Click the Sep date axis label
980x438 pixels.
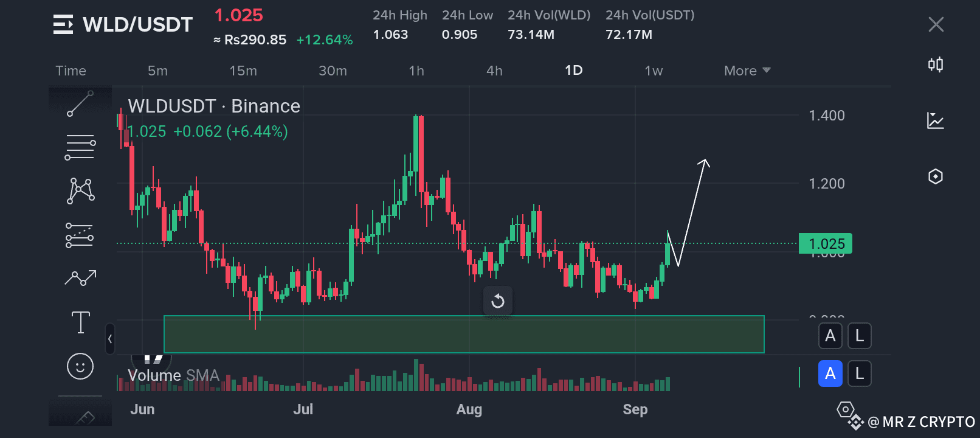click(x=635, y=409)
